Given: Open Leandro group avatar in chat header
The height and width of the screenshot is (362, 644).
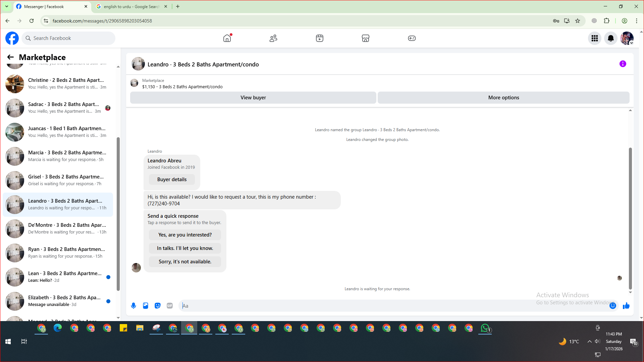Looking at the screenshot, I should point(138,64).
